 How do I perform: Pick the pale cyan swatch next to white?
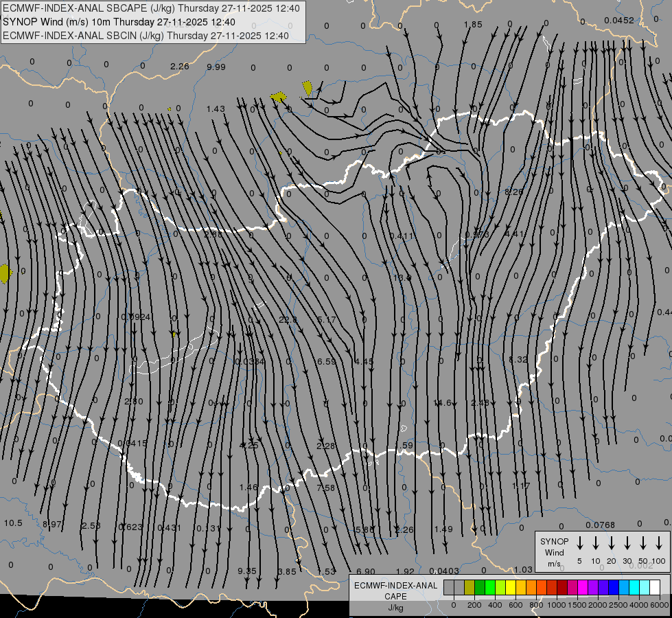(x=645, y=588)
